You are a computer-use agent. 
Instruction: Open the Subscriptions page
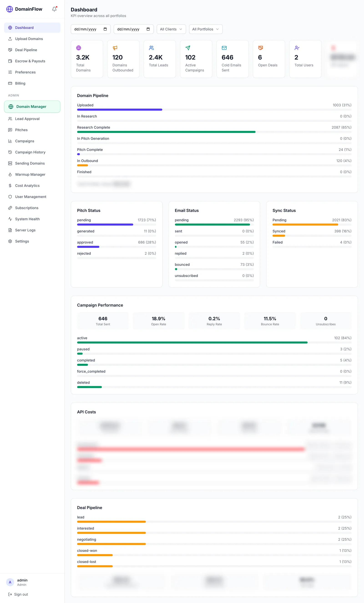(32, 208)
